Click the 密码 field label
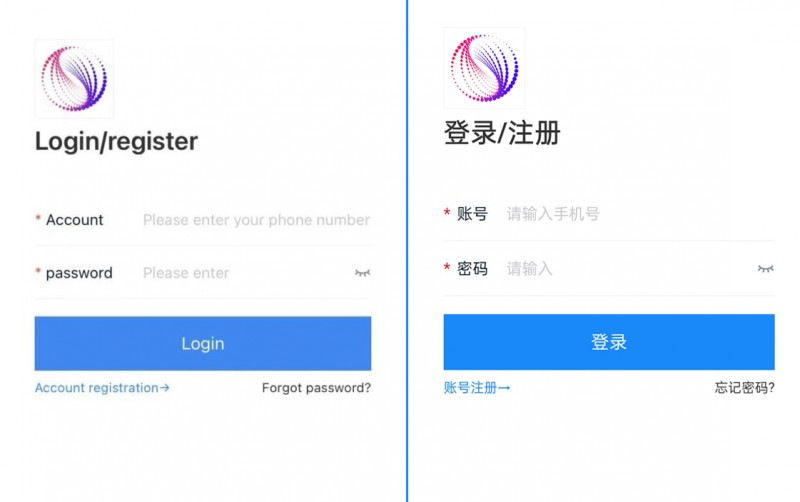The height and width of the screenshot is (502, 800). pyautogui.click(x=472, y=269)
